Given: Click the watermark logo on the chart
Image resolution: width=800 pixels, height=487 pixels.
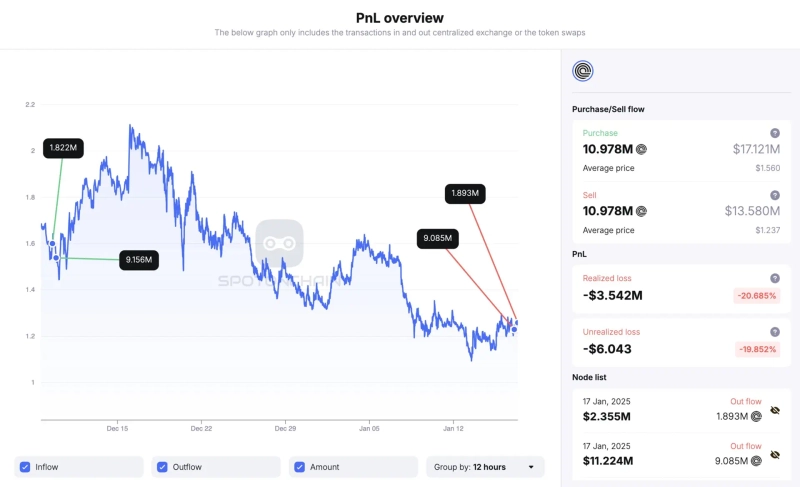Looking at the screenshot, I should click(x=279, y=243).
